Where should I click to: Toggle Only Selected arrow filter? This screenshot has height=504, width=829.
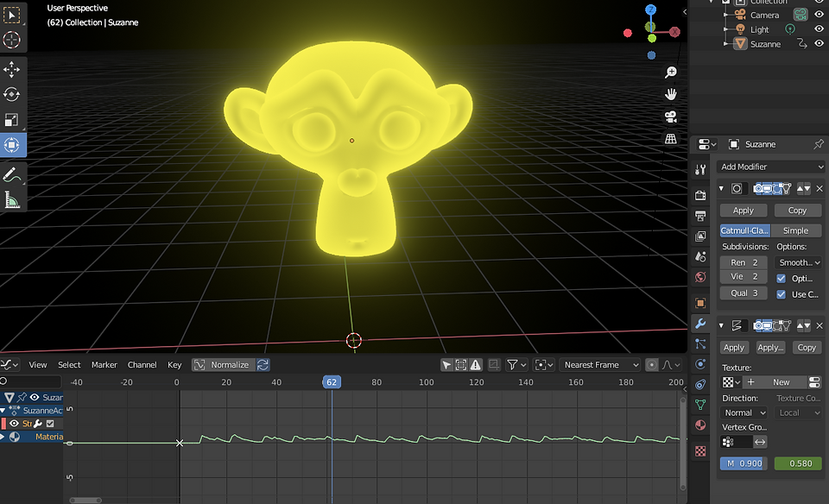446,364
